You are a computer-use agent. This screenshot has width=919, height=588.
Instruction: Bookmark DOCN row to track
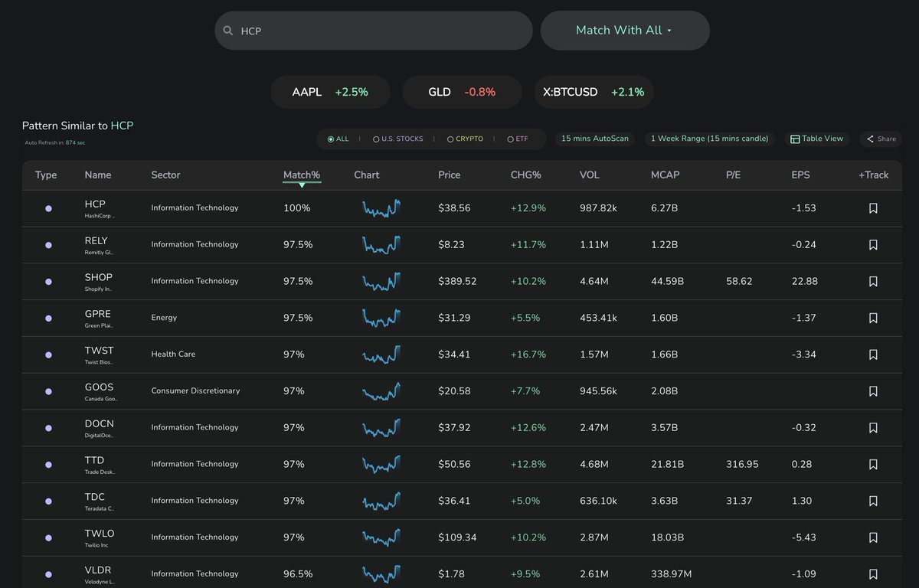click(x=873, y=428)
